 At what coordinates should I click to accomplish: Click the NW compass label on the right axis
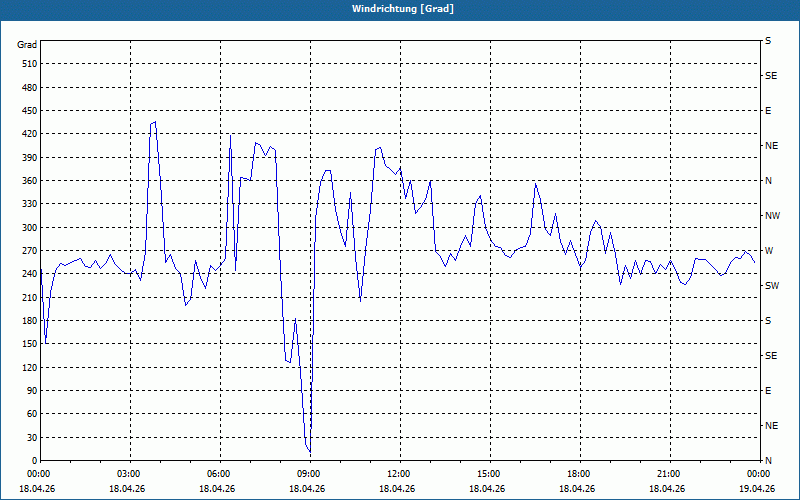[x=772, y=216]
